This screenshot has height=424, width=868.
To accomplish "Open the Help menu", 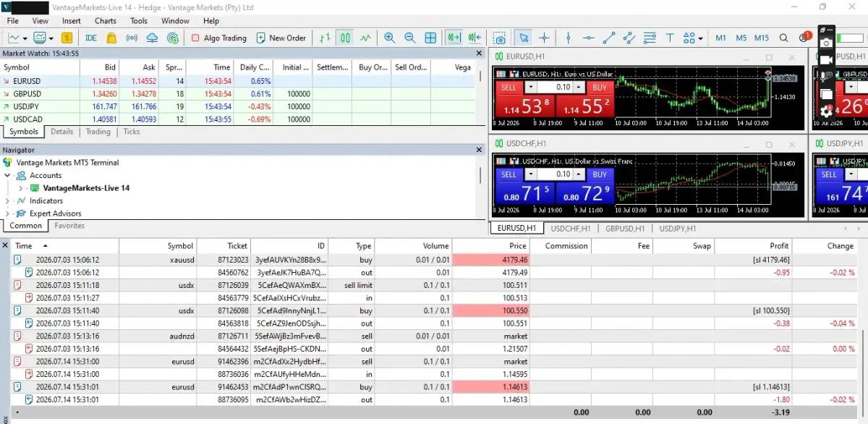I will (x=210, y=21).
